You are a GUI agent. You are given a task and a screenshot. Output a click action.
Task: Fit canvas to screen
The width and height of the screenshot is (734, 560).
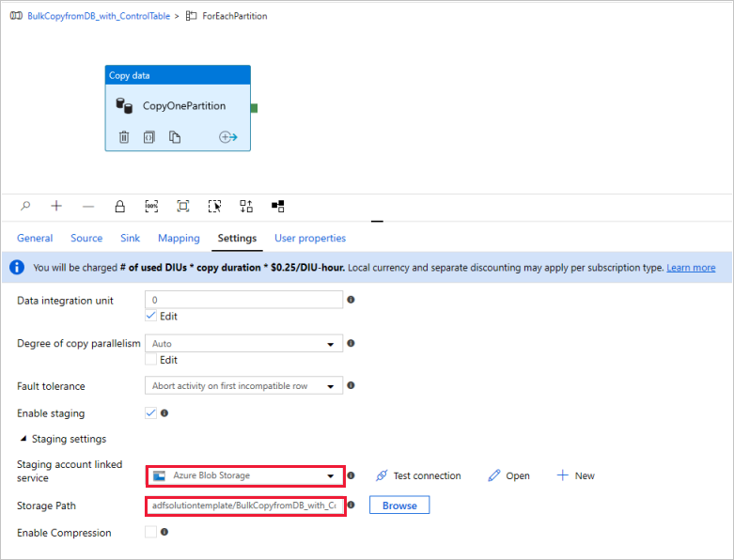(x=183, y=207)
